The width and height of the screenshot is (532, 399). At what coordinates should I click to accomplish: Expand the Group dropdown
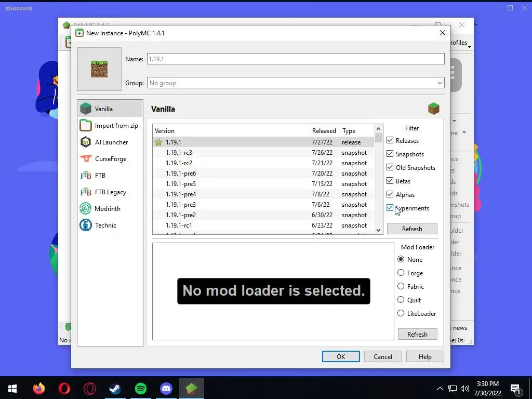click(440, 83)
